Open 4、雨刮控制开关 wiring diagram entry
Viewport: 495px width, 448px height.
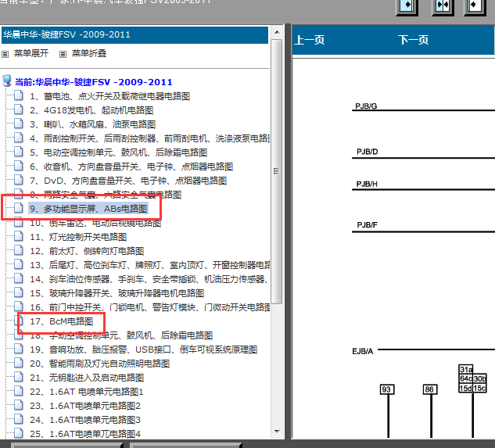coord(149,138)
